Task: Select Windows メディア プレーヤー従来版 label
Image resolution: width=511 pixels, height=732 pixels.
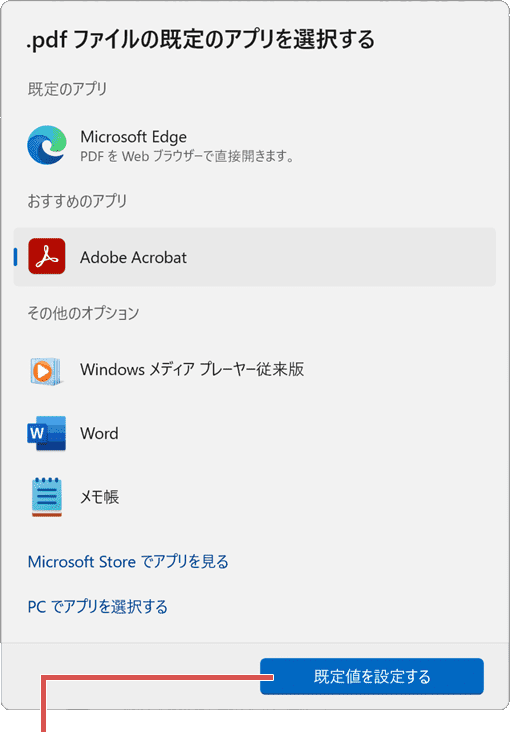Action: pos(192,369)
